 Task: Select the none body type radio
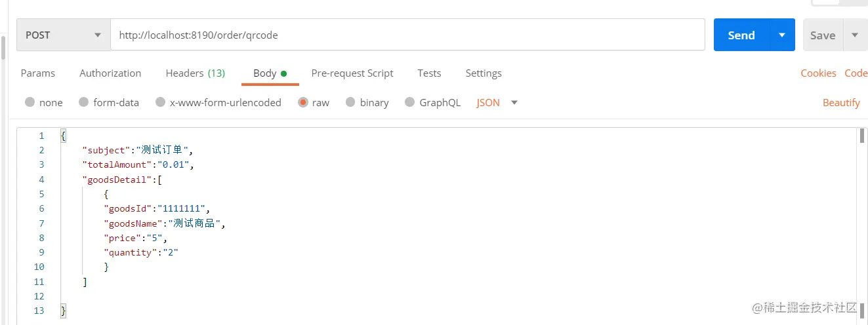[x=30, y=102]
